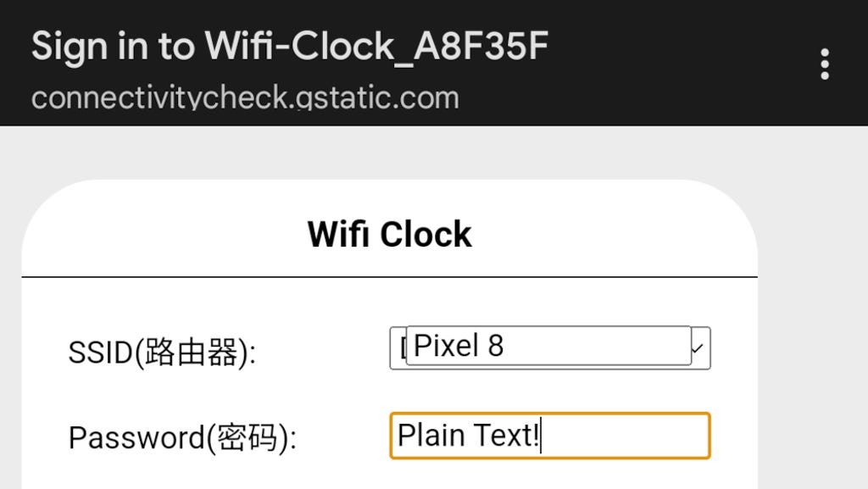Screen dimensions: 868x489
Task: Click the divider line under Wifi Clock
Action: point(389,277)
